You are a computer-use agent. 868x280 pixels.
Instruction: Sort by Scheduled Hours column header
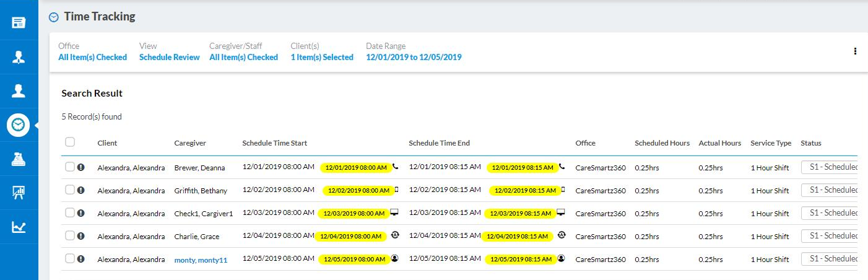coord(662,143)
